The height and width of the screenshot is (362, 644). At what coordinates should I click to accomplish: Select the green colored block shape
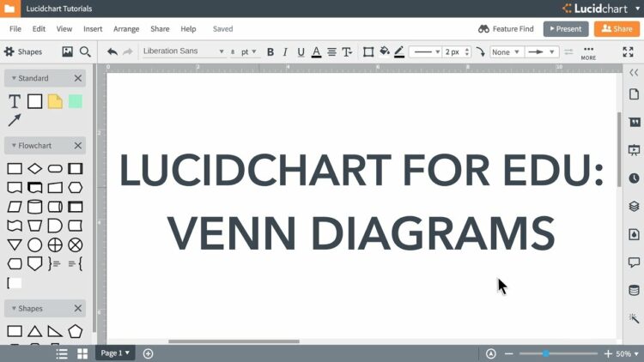(76, 101)
